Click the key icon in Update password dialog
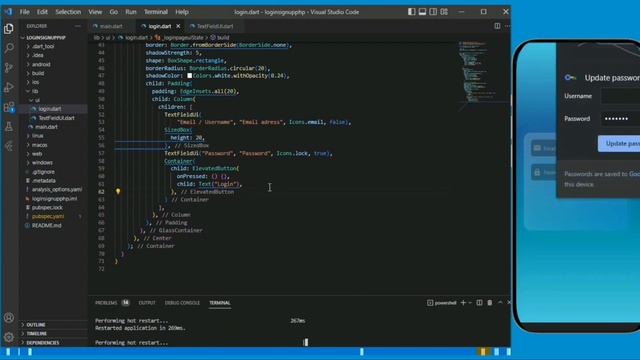This screenshot has width=640, height=360. pyautogui.click(x=570, y=78)
